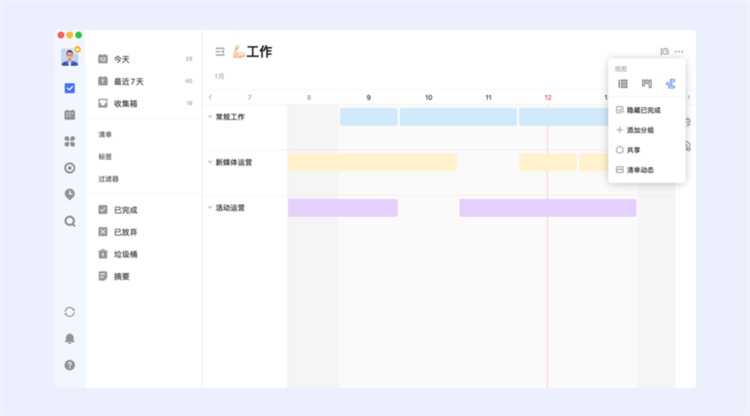Viewport: 750px width, 416px height.
Task: Click the 最近7天 calendar icon in sidebar
Action: 103,81
